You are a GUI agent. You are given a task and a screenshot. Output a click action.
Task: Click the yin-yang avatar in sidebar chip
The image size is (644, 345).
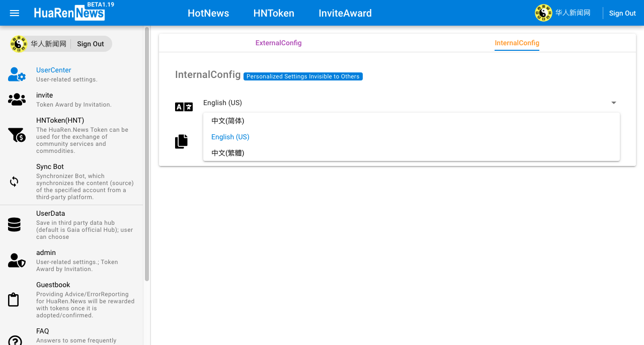pos(19,44)
